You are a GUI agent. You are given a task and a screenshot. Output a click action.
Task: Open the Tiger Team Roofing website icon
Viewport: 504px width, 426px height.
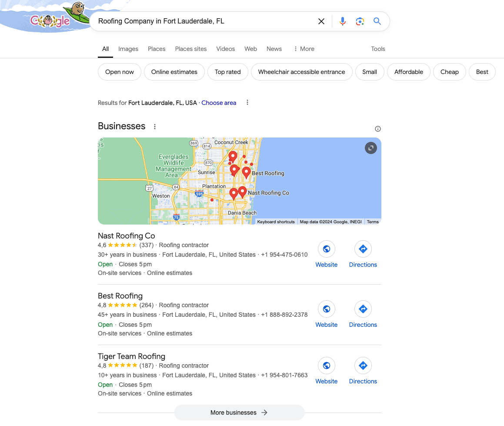[x=326, y=366]
